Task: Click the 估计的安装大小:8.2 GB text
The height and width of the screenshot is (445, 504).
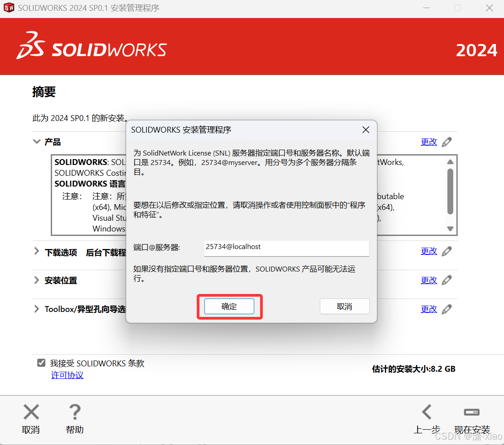Action: [x=414, y=369]
